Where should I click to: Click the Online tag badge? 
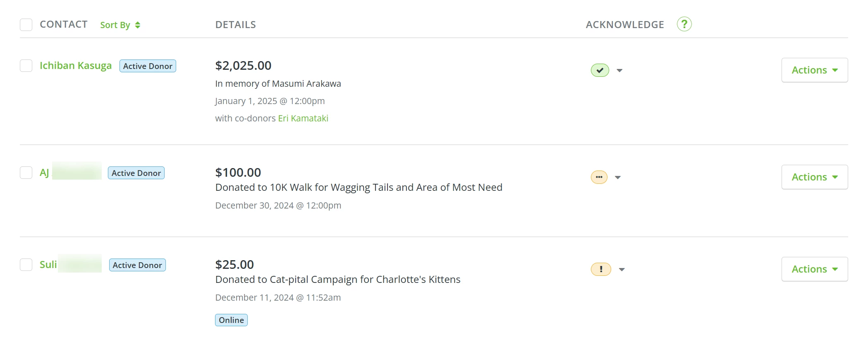[231, 320]
